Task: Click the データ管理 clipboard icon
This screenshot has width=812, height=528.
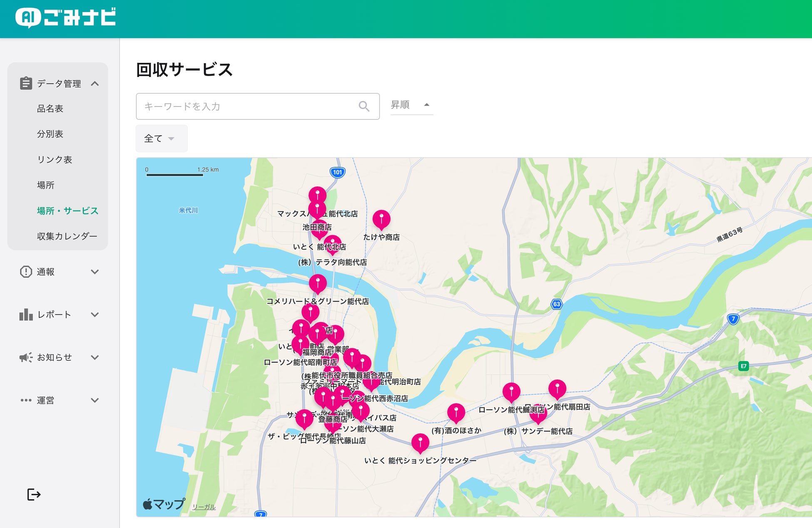Action: pos(26,83)
